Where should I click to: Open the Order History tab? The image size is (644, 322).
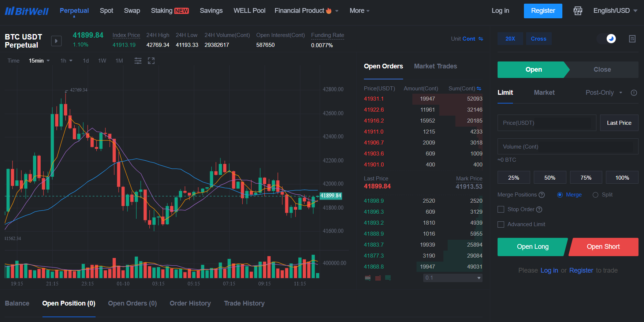coord(190,303)
